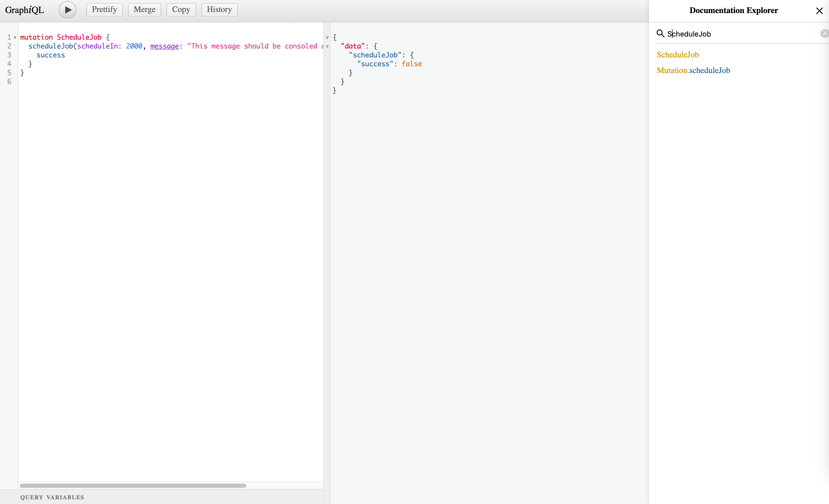Image resolution: width=829 pixels, height=504 pixels.
Task: Run the query with the Execute play button
Action: tap(68, 10)
